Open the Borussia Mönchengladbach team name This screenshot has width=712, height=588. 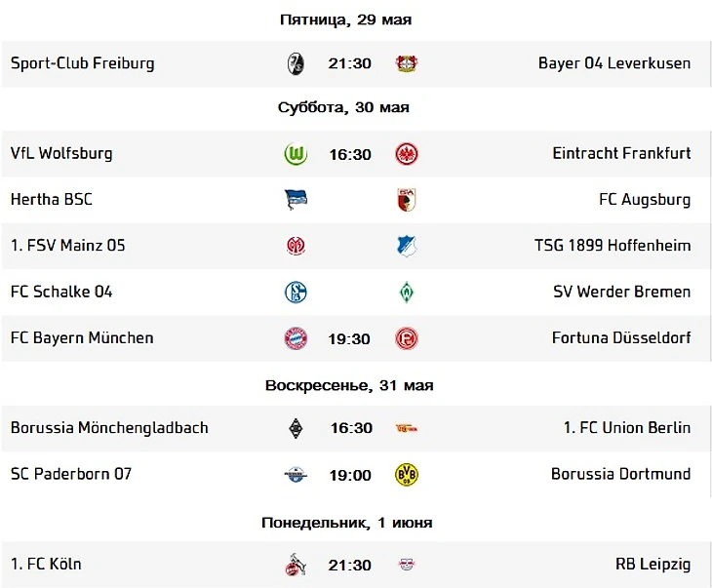[109, 428]
